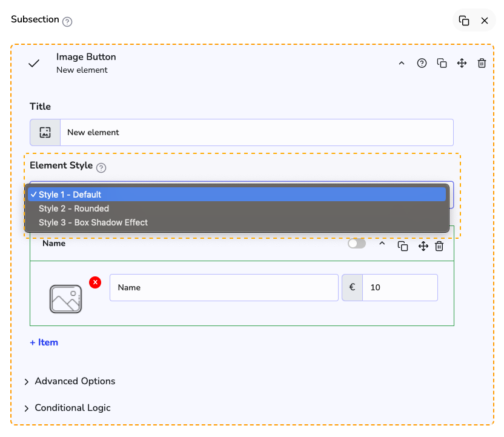The image size is (504, 437).
Task: Duplicate the Subsection using the copy icon
Action: [x=464, y=21]
